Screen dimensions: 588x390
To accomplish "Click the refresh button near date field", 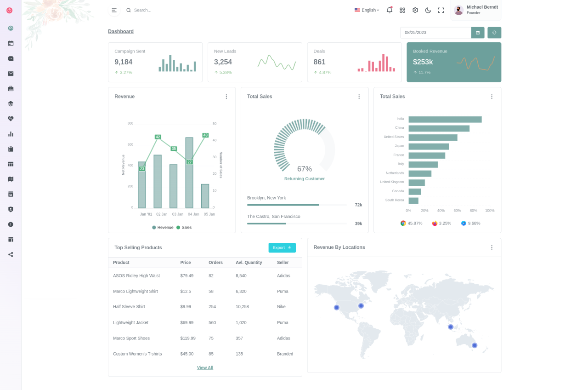I will point(494,33).
